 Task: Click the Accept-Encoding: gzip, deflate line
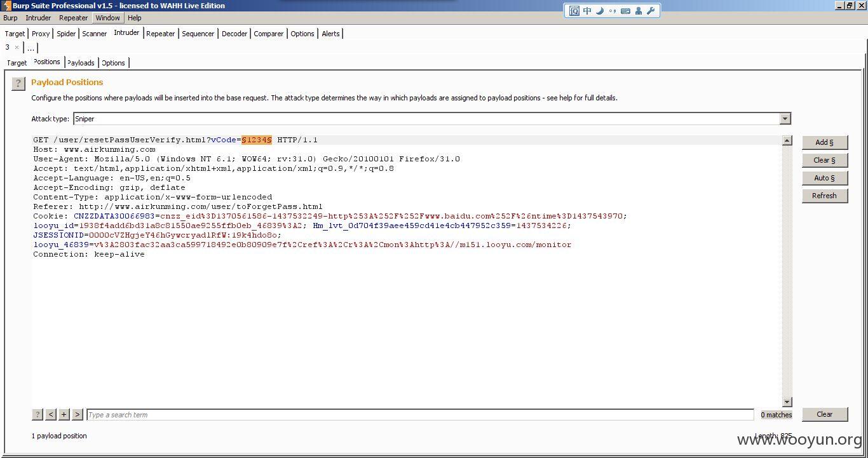[109, 187]
